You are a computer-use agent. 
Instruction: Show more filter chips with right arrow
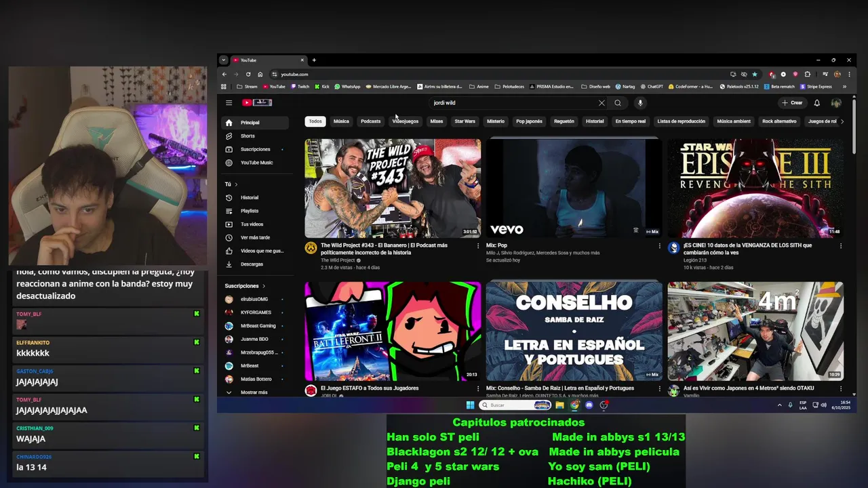tap(842, 121)
